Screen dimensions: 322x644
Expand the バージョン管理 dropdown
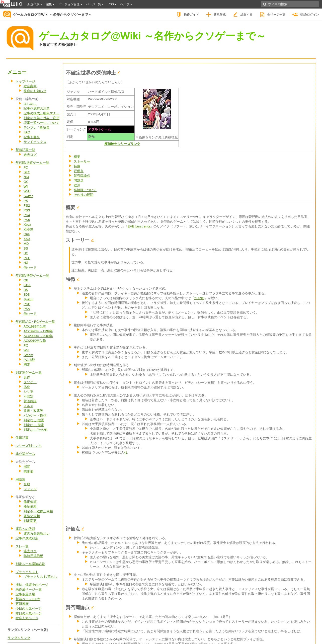pos(70,4)
